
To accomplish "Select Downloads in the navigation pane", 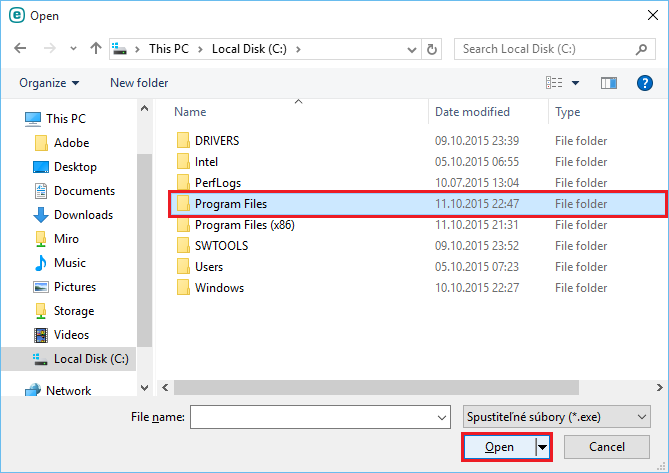I will coord(82,215).
